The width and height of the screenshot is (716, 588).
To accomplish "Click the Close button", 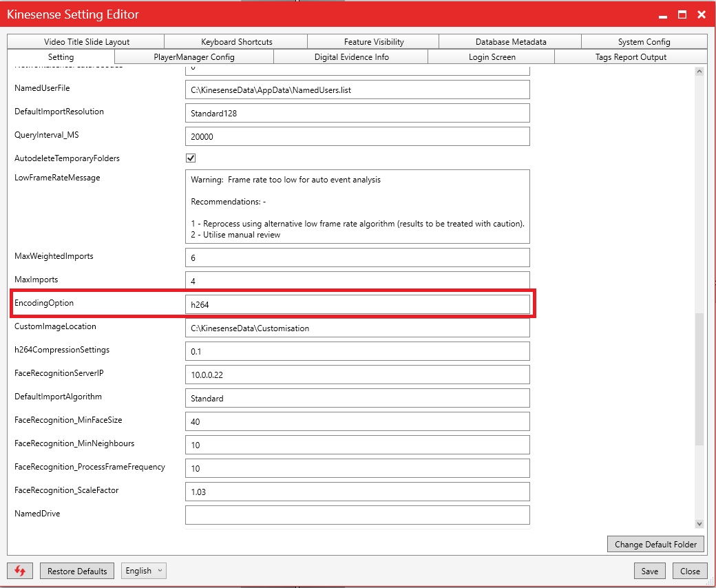I will point(690,571).
